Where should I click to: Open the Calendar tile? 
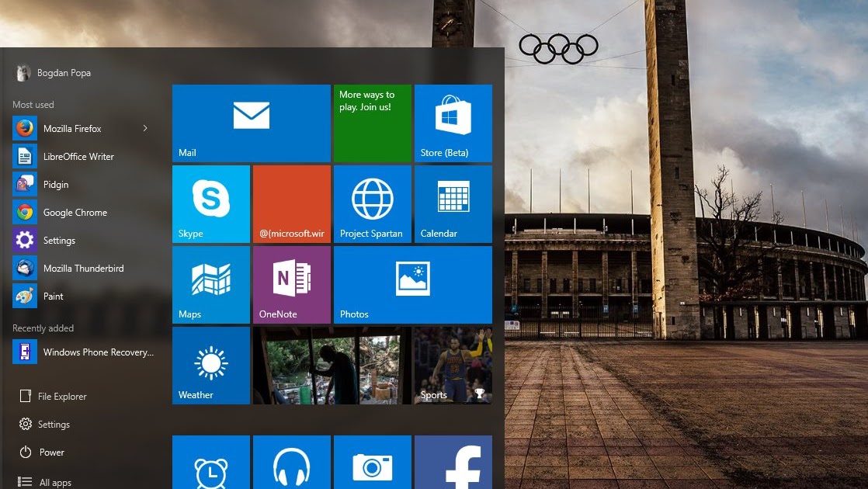pos(453,204)
